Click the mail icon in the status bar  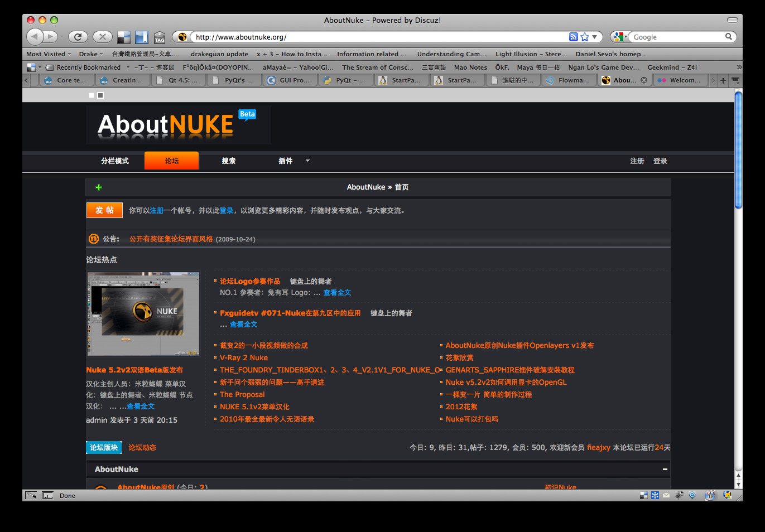point(666,495)
